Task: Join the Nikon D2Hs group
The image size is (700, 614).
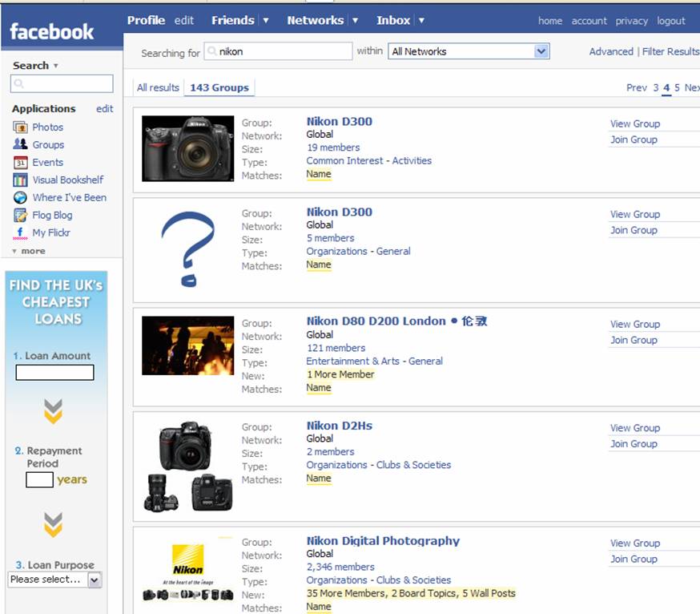Action: pyautogui.click(x=634, y=444)
